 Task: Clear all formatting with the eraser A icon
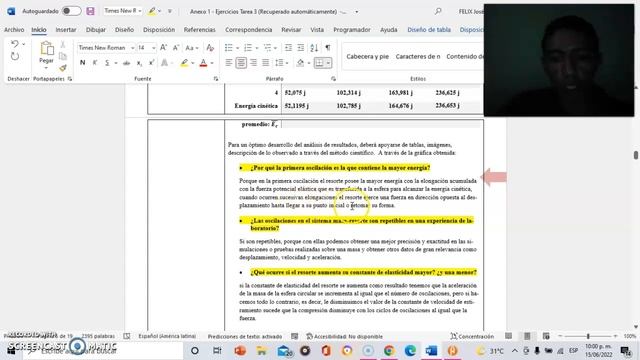(x=210, y=48)
